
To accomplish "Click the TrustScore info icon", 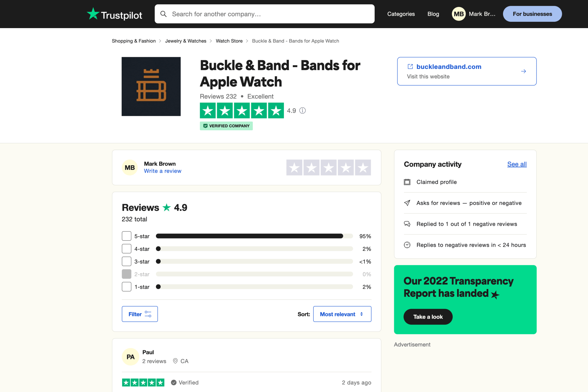I will [303, 110].
